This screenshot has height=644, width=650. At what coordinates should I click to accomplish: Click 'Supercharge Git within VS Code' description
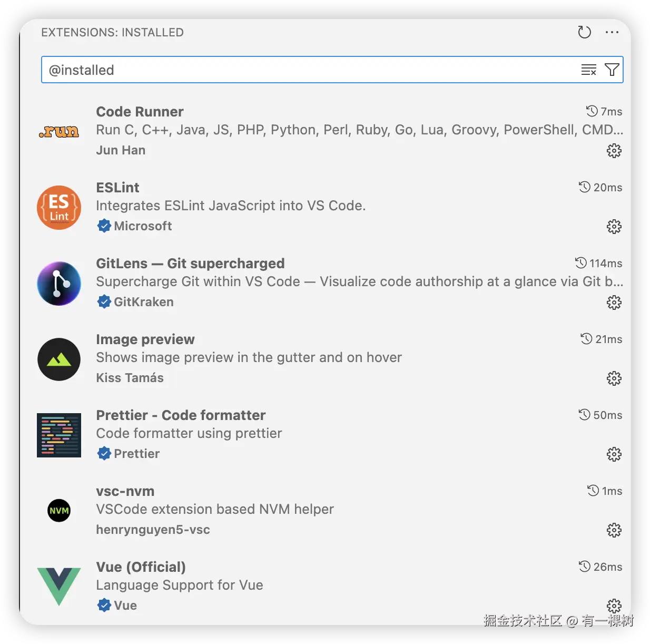click(360, 281)
